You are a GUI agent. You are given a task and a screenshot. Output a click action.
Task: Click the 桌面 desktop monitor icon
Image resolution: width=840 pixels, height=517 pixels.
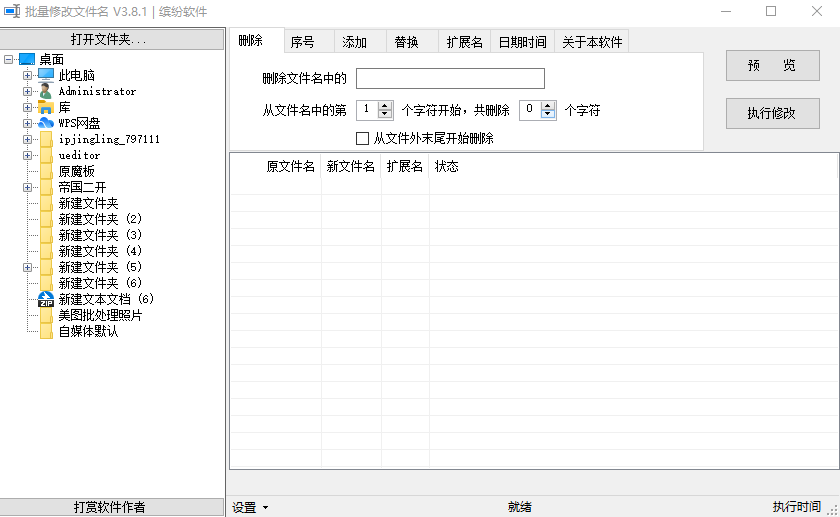coord(27,59)
